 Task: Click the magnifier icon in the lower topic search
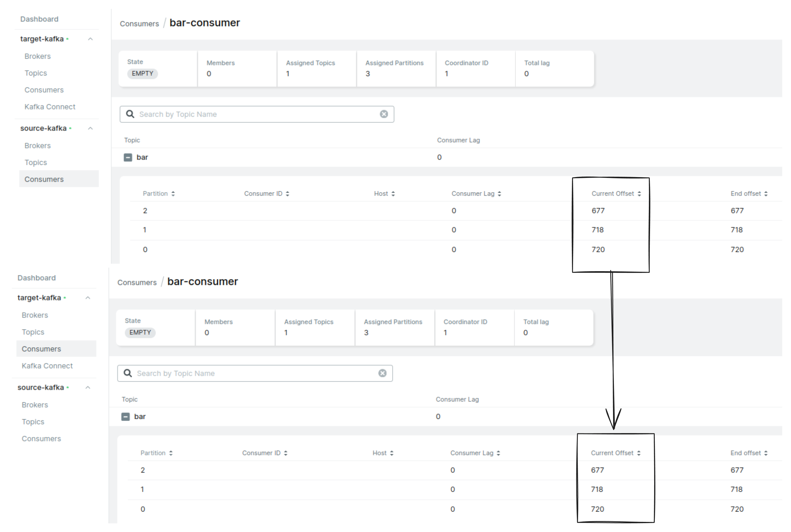point(128,373)
